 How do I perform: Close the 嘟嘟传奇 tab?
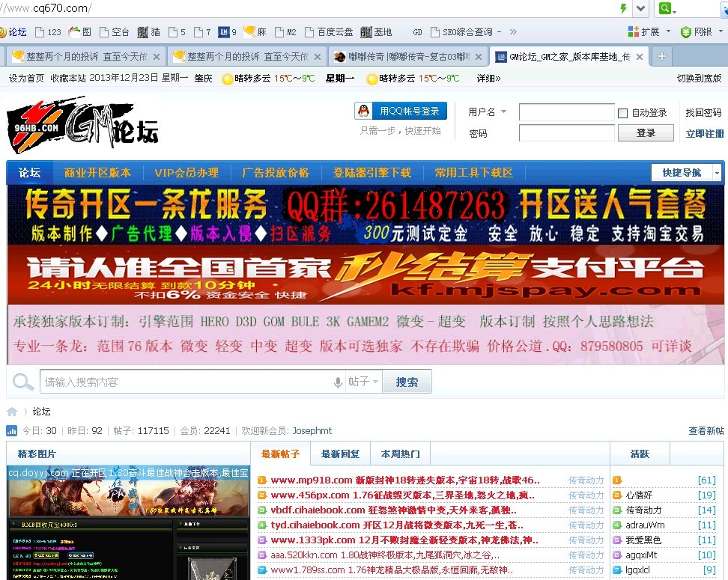pyautogui.click(x=479, y=57)
